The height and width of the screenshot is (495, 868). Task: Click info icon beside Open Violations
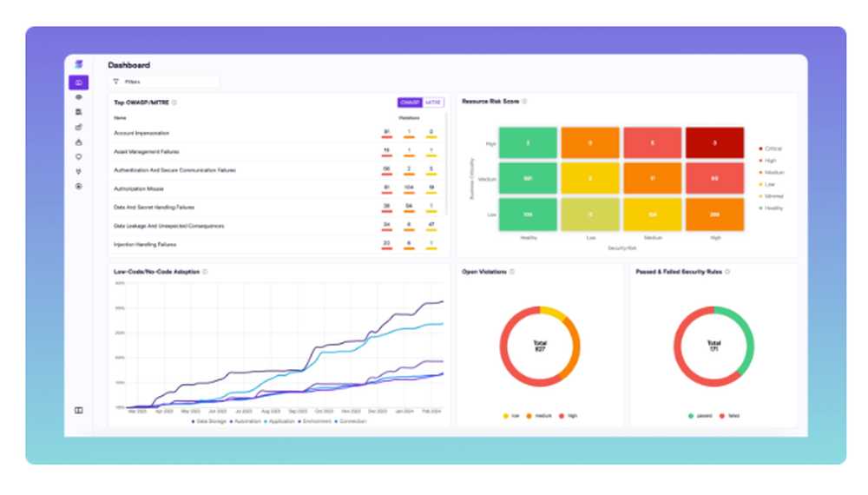(x=511, y=272)
